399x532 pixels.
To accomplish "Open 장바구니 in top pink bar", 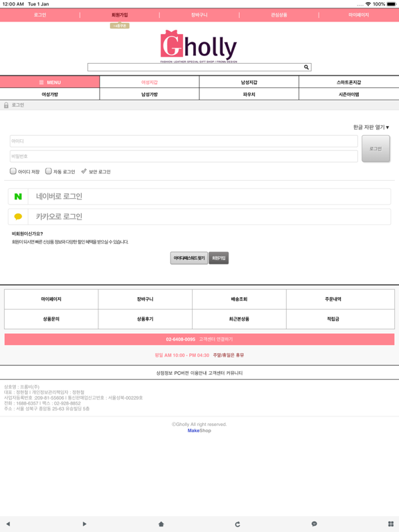I will pos(199,15).
